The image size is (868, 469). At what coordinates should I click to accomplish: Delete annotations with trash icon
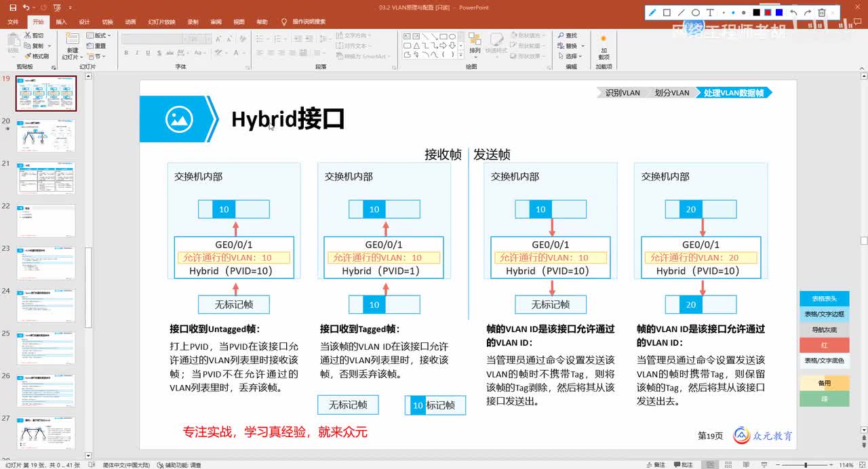822,12
